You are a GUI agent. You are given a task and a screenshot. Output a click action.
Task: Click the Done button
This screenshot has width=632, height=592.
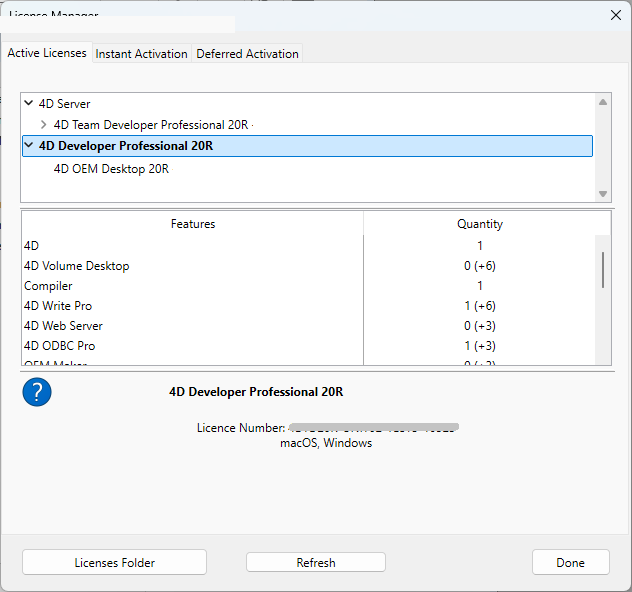[x=570, y=562]
